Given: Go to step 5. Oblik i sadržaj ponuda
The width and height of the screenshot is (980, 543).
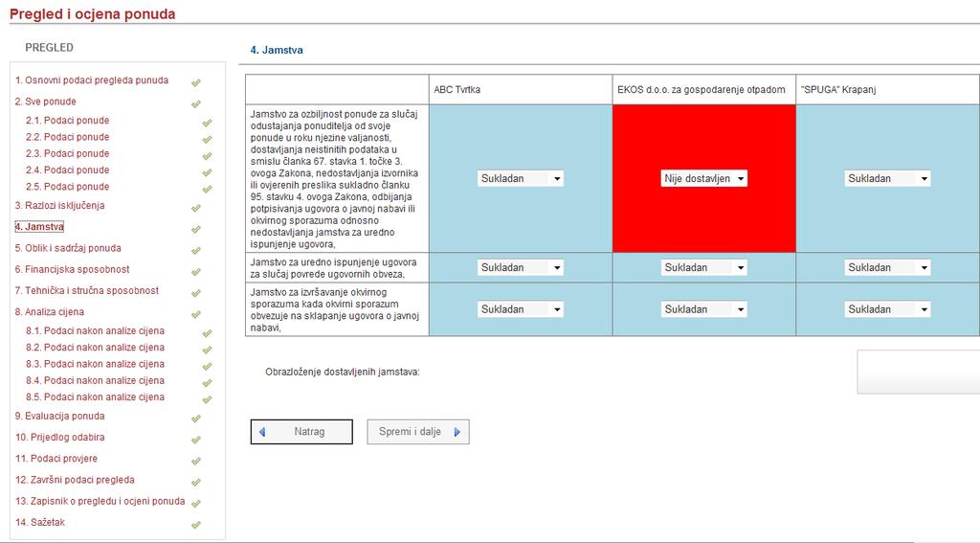Looking at the screenshot, I should pos(68,248).
